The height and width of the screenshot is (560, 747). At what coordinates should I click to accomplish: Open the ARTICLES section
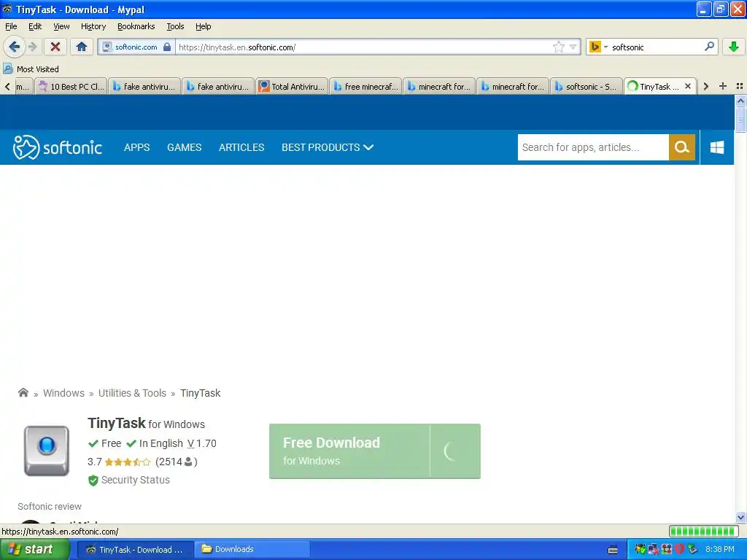(241, 147)
